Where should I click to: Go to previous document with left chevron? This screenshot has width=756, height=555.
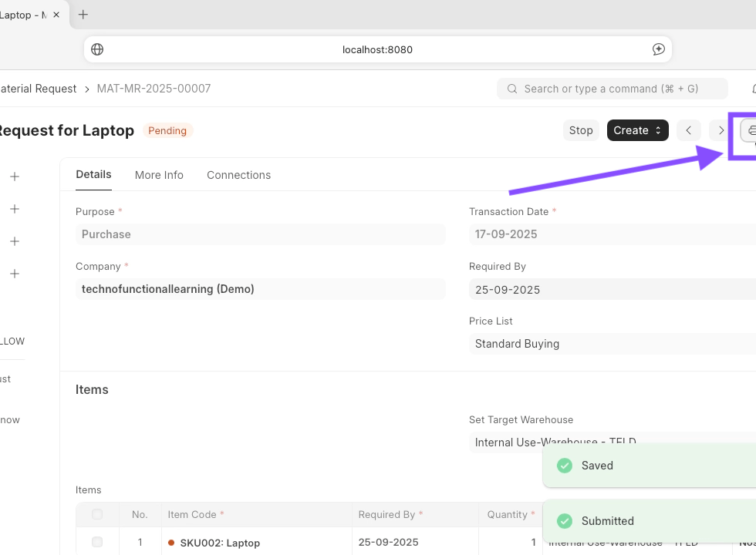[688, 130]
